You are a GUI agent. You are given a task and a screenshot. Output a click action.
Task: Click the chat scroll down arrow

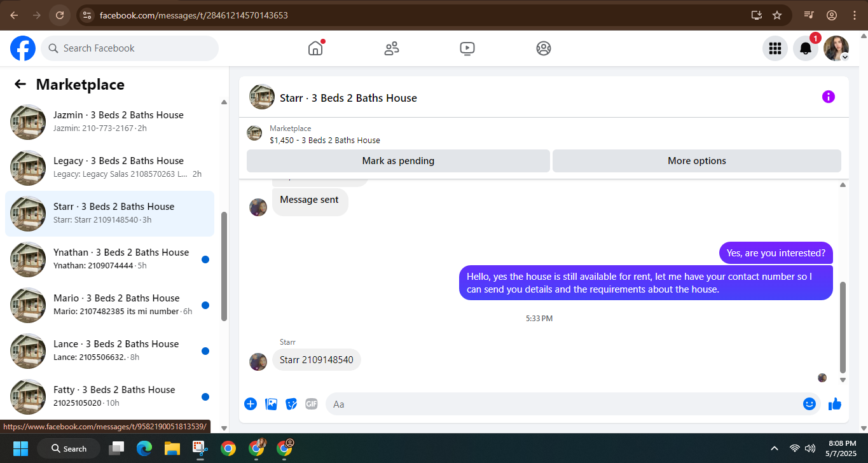coord(843,380)
